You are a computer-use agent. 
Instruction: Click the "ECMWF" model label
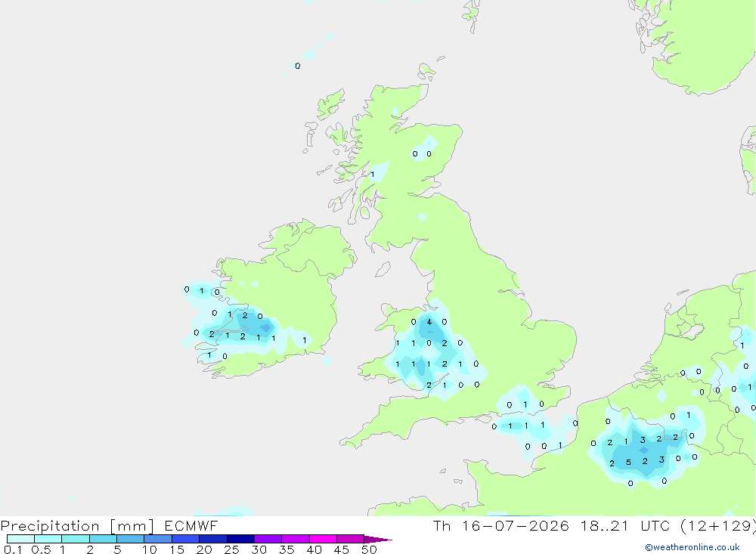[x=191, y=525]
